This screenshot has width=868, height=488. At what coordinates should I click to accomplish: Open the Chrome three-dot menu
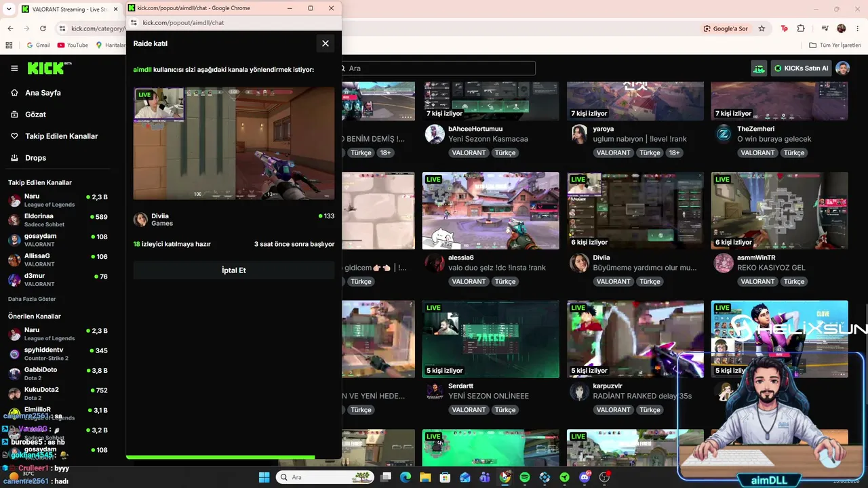pyautogui.click(x=857, y=28)
